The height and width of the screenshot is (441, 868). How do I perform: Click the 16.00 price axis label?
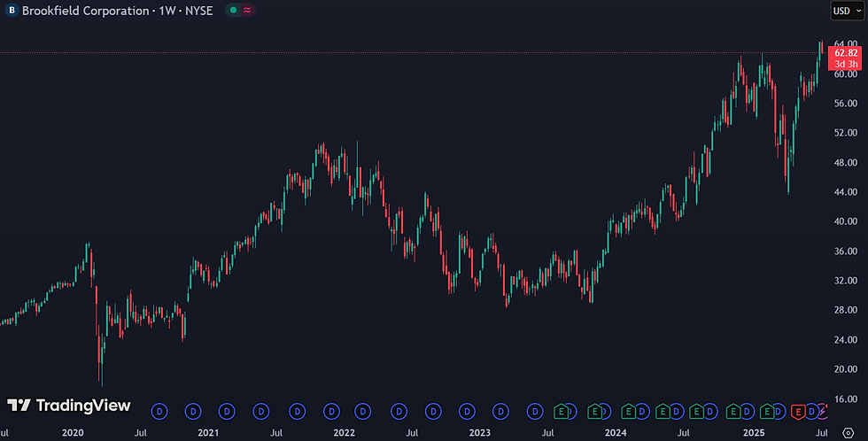click(x=845, y=399)
